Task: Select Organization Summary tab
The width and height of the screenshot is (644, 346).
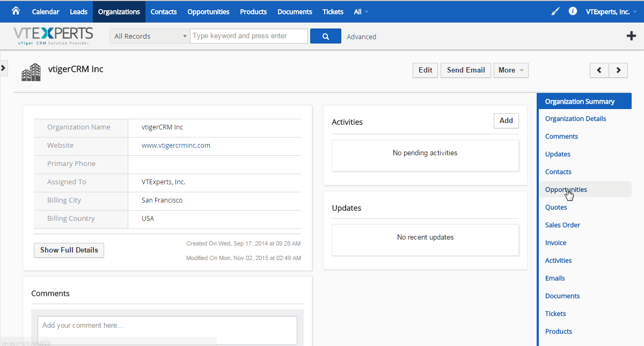Action: pos(584,101)
